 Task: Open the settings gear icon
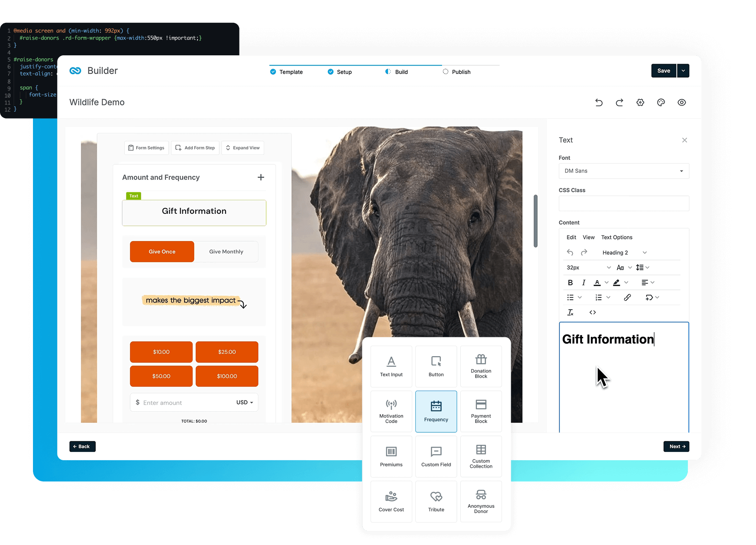(640, 102)
